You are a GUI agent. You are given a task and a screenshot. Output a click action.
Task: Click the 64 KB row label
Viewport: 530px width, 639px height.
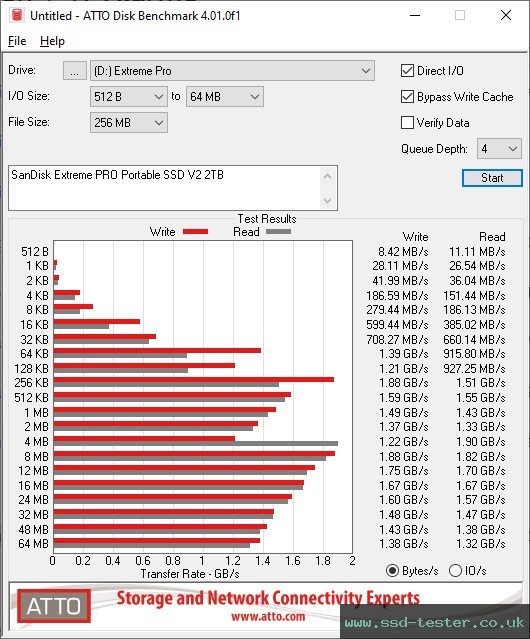click(x=34, y=354)
